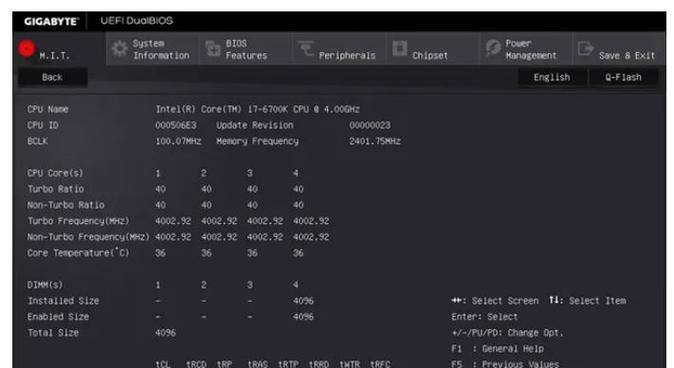The width and height of the screenshot is (674, 368).
Task: Open Power Management tab
Action: (x=525, y=49)
